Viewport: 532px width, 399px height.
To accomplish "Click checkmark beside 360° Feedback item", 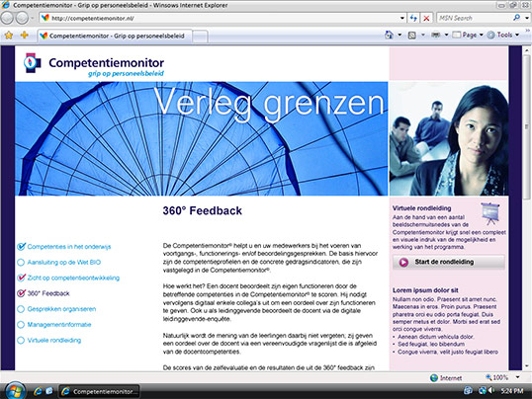I will (x=21, y=293).
